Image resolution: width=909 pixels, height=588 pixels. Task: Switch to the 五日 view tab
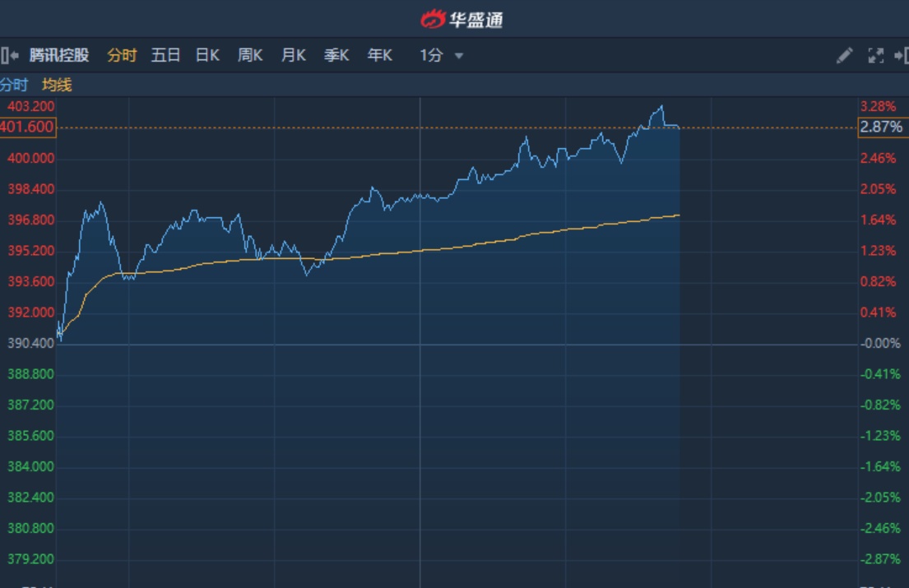(x=165, y=56)
